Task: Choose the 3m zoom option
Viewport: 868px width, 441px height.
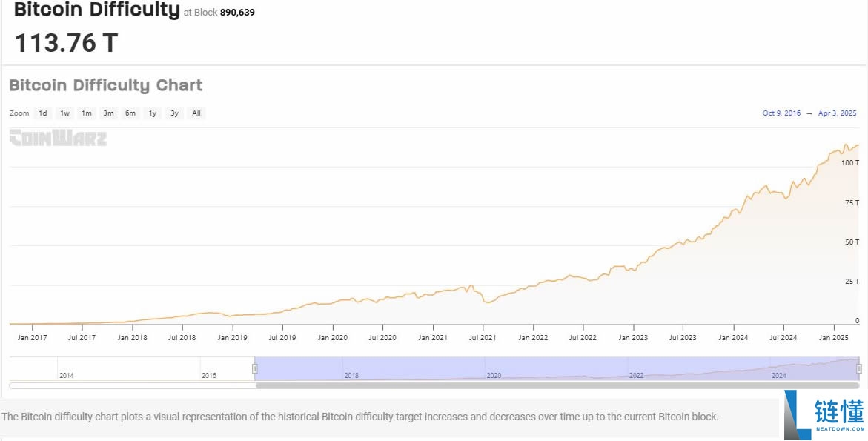Action: click(108, 113)
